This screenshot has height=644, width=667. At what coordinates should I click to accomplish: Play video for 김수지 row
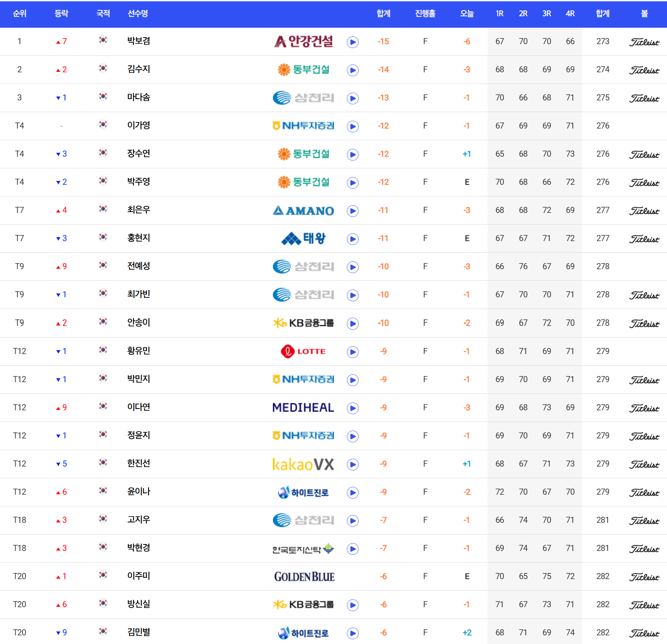click(x=353, y=70)
